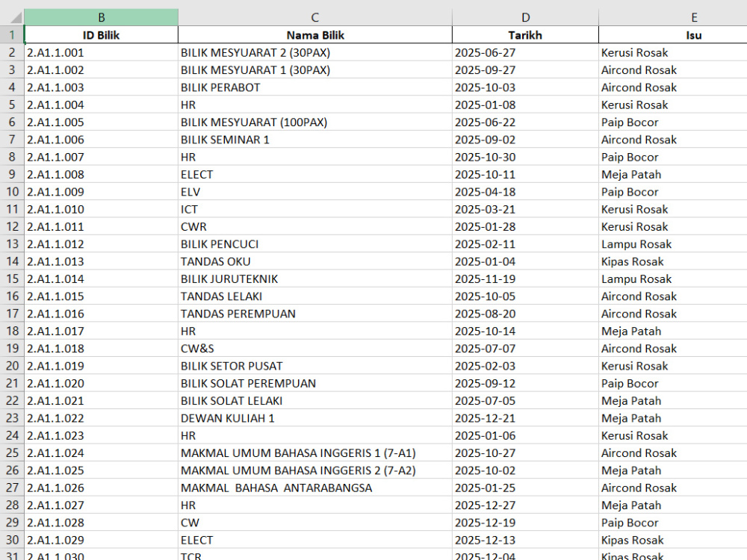747x560 pixels.
Task: Select cell 'BILIK PERABOT'
Action: (315, 87)
